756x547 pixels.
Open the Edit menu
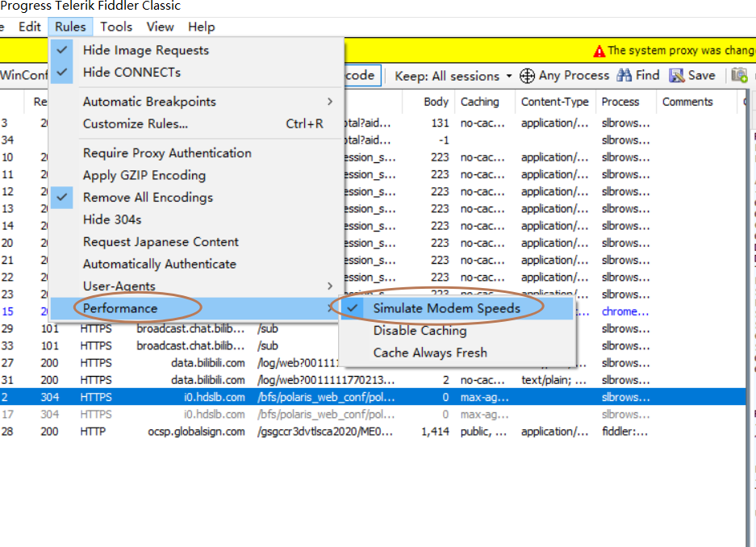pyautogui.click(x=29, y=27)
